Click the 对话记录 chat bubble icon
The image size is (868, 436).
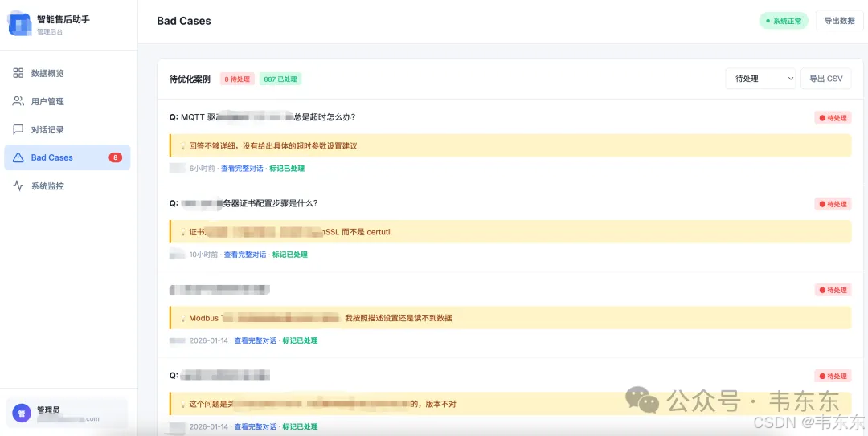pos(18,129)
